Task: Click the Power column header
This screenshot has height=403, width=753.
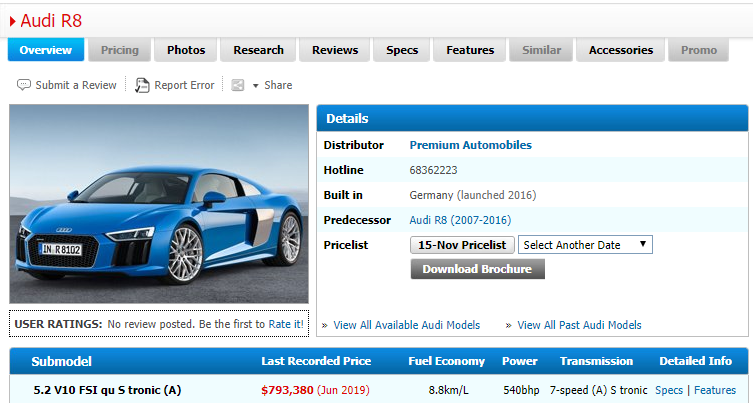Action: tap(520, 361)
